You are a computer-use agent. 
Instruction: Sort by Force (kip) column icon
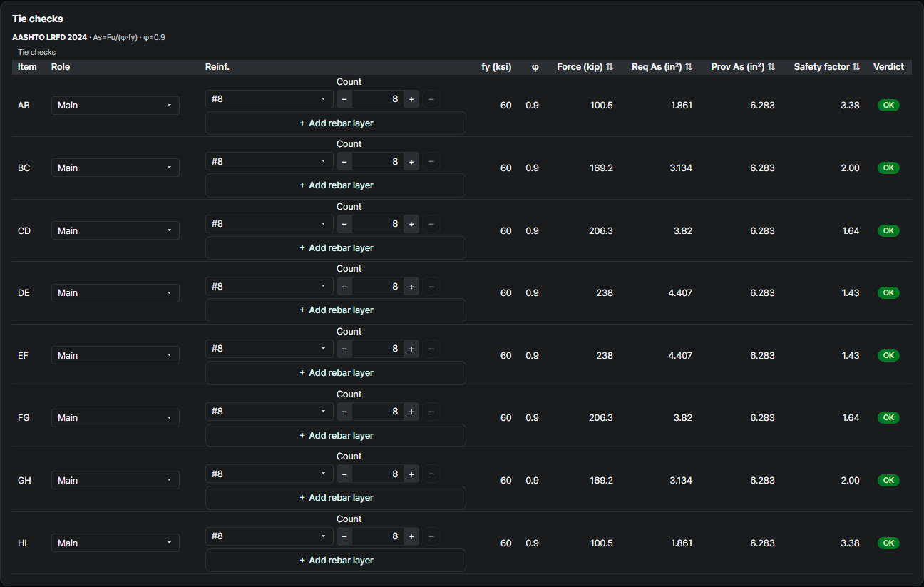[610, 67]
